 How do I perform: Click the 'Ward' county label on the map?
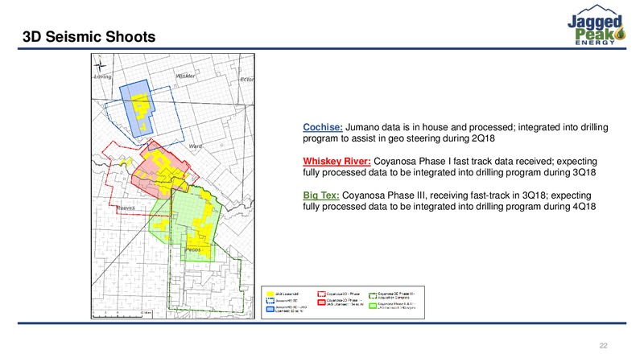pyautogui.click(x=195, y=146)
